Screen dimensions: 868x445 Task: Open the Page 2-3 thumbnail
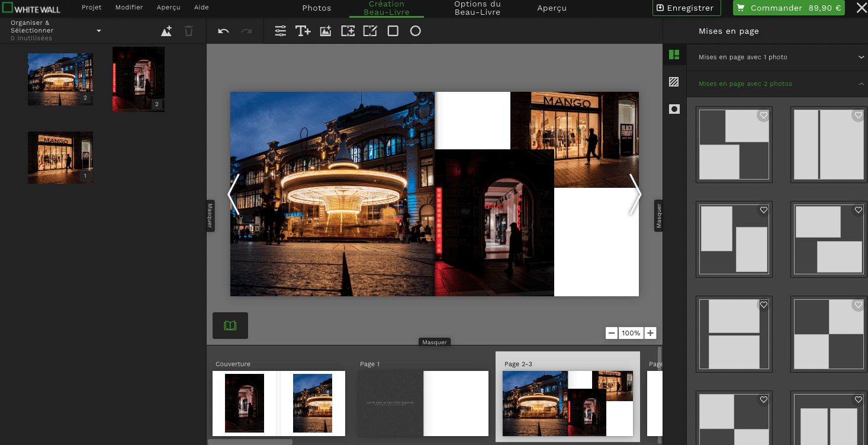pyautogui.click(x=568, y=404)
